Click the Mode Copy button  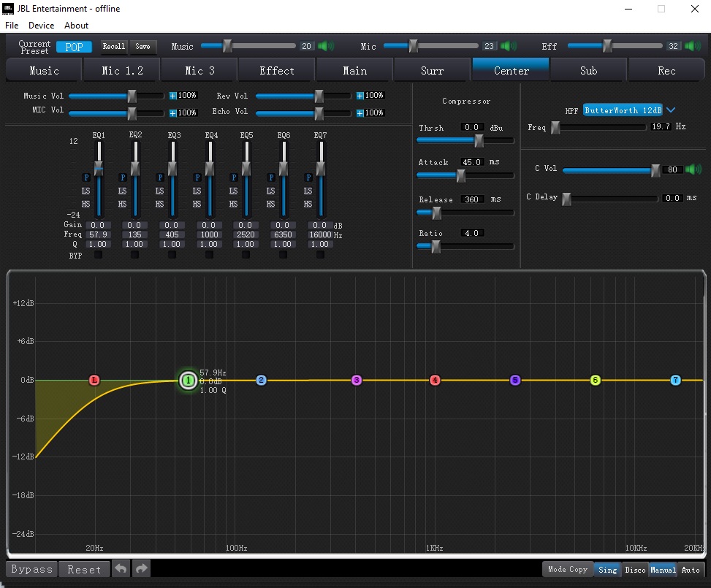(x=567, y=569)
